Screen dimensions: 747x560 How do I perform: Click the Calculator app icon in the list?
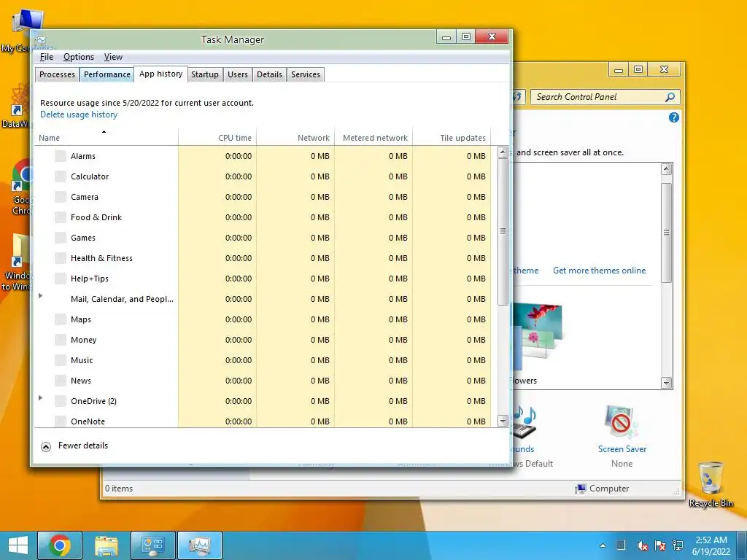click(x=61, y=176)
